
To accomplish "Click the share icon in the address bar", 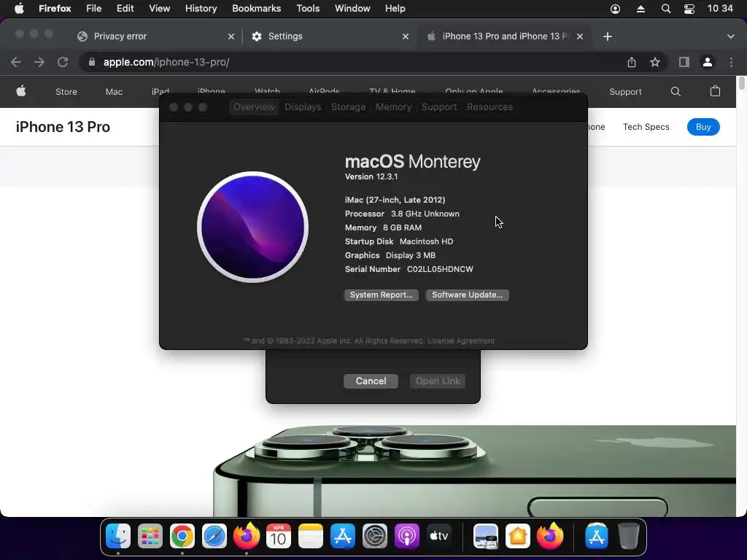I will 632,62.
